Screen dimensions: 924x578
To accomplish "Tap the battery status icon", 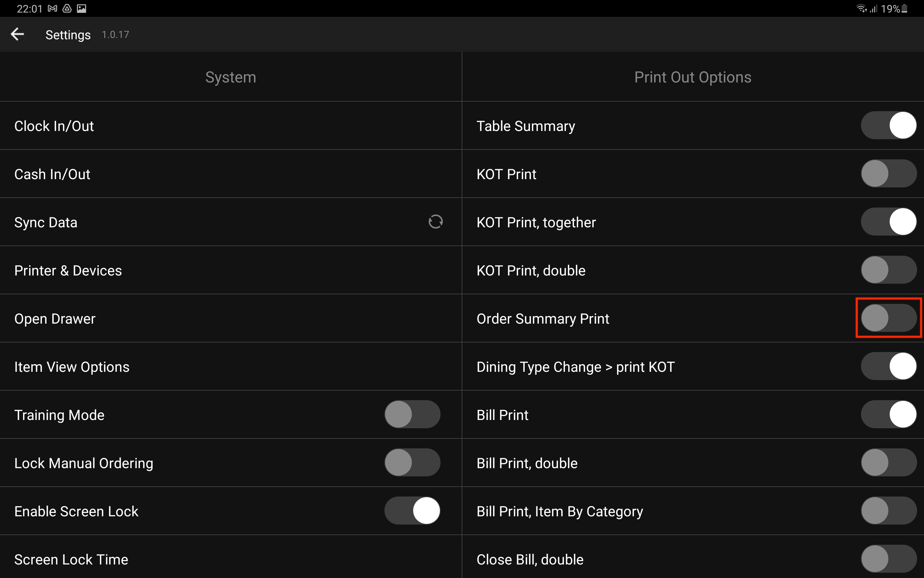I will (905, 8).
